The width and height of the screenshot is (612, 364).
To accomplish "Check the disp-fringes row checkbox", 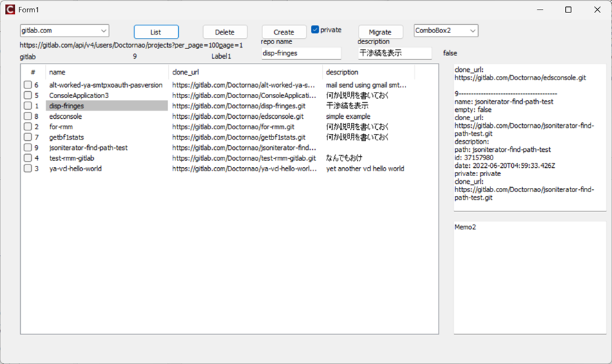I will point(28,106).
